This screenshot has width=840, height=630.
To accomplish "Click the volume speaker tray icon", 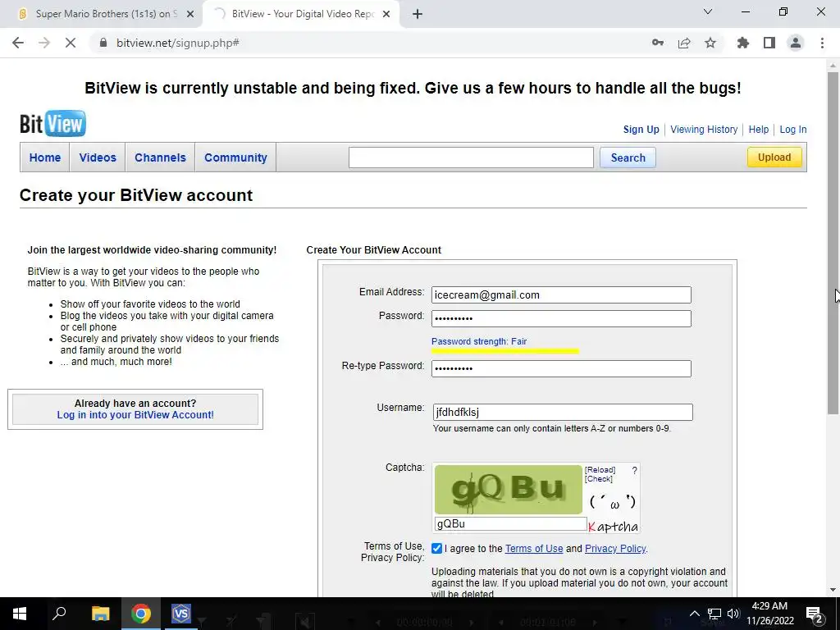I will pyautogui.click(x=733, y=614).
